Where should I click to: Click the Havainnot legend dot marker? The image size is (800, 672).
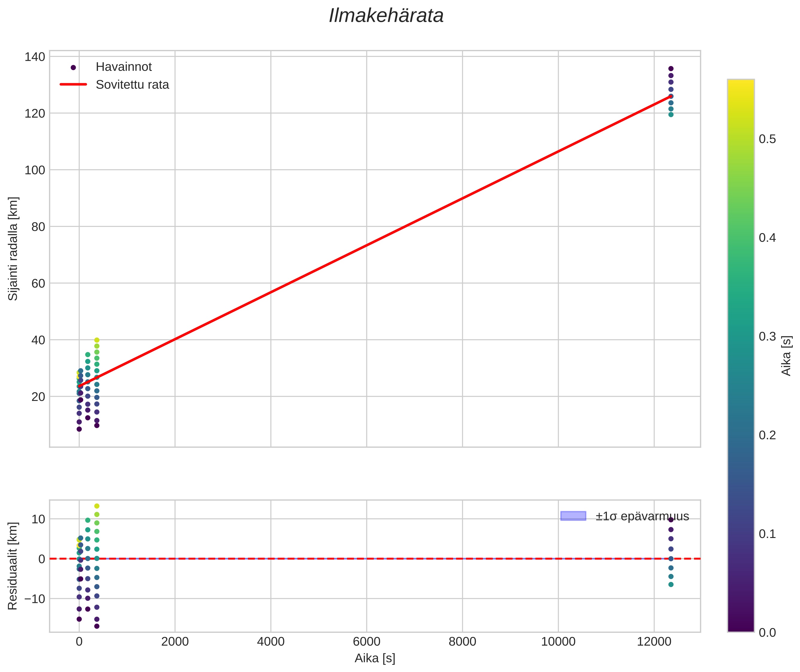pos(74,67)
